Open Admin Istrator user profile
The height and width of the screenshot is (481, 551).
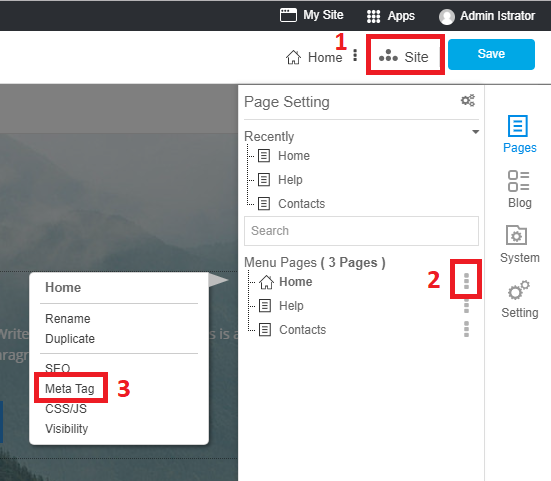click(487, 16)
